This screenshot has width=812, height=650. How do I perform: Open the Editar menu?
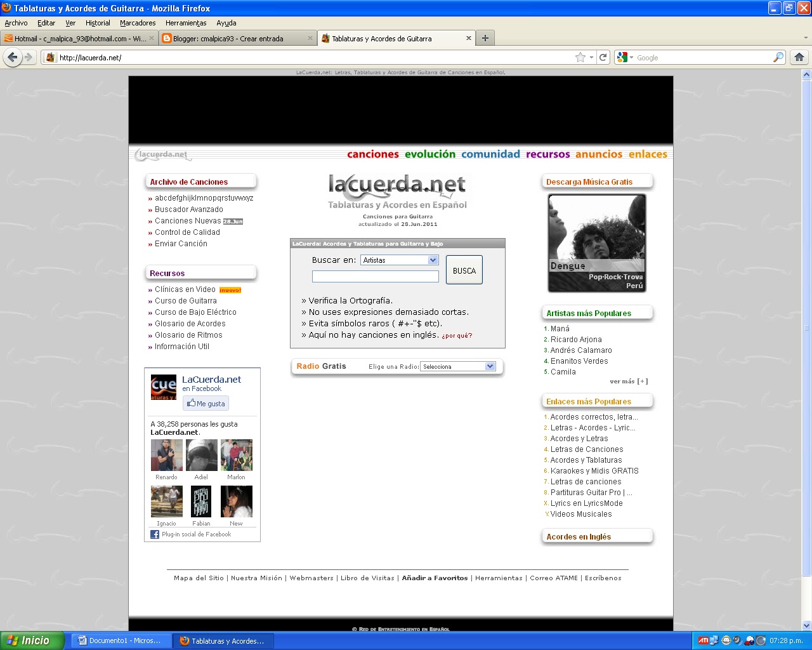coord(46,23)
